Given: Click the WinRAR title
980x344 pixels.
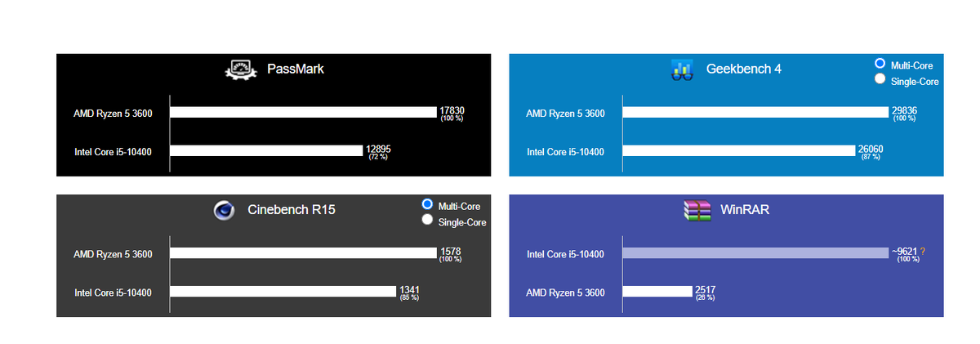Looking at the screenshot, I should coord(745,210).
